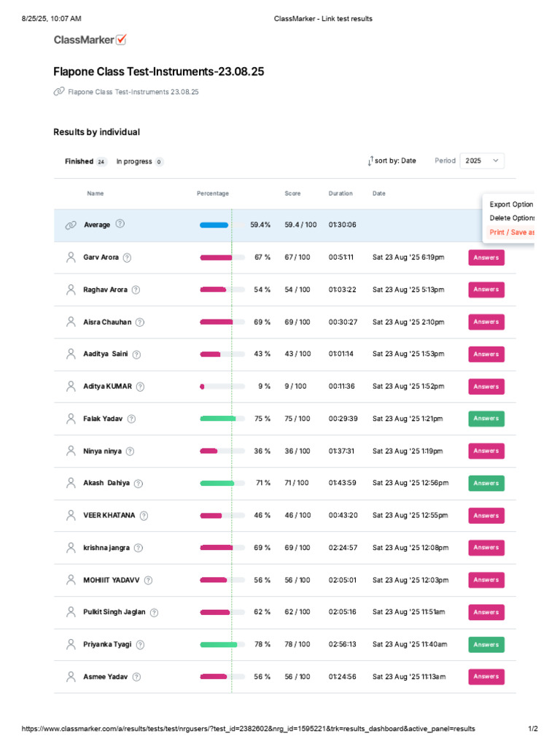The image size is (560, 747).
Task: Click the question mark next to Garv Arora
Action: click(x=127, y=258)
